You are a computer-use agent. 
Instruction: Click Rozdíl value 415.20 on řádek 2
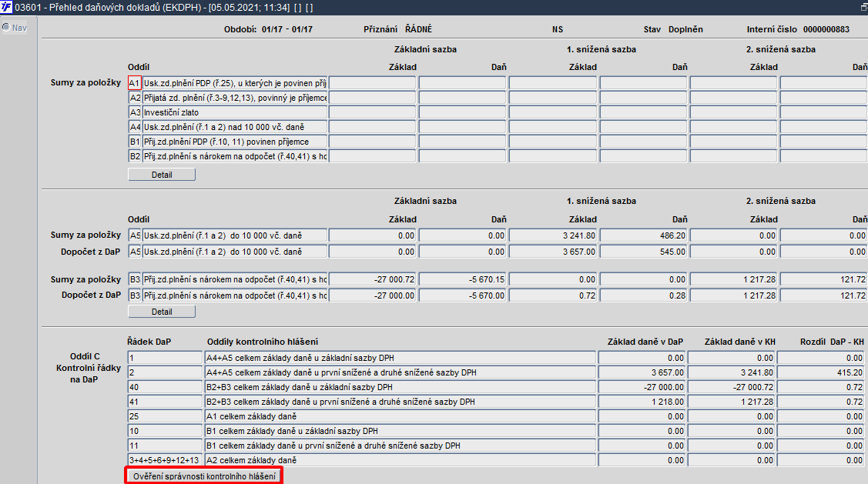[821, 372]
